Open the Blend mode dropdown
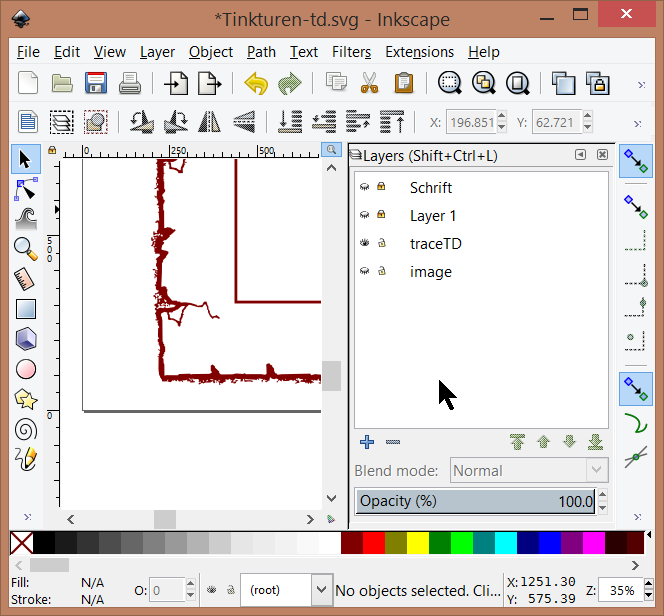 [x=528, y=470]
